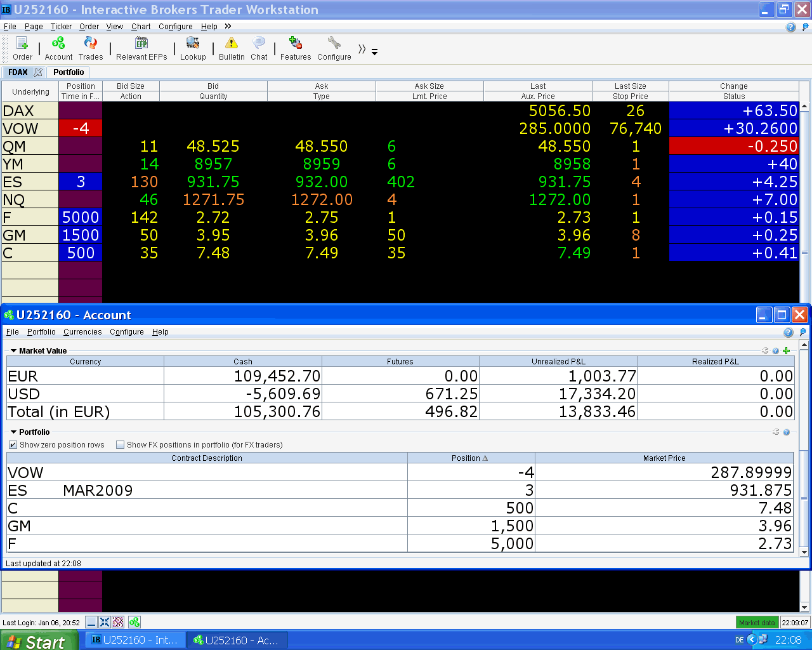This screenshot has width=812, height=650.
Task: Click the system tray clock showing 22:08
Action: pos(788,640)
